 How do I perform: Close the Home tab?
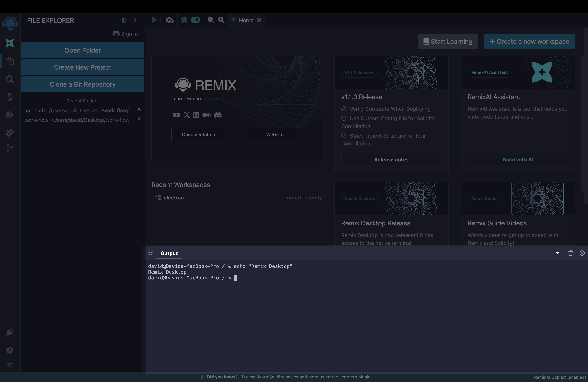click(x=259, y=20)
